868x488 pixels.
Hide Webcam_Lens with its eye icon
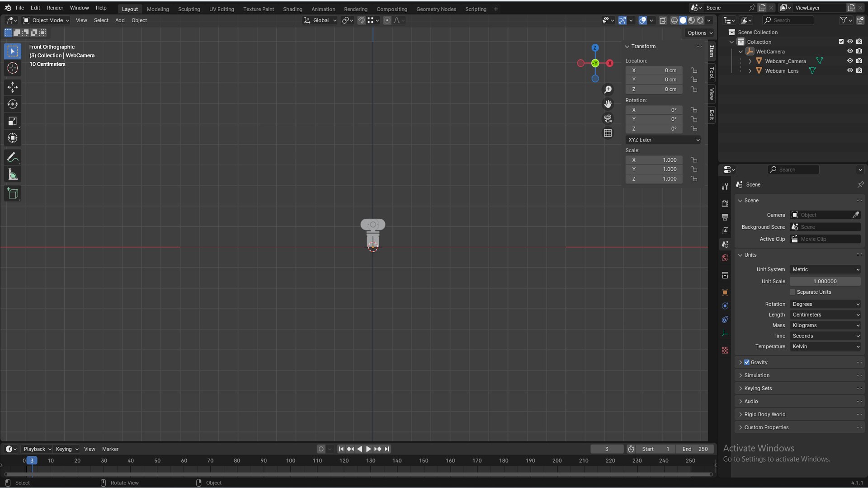tap(850, 70)
